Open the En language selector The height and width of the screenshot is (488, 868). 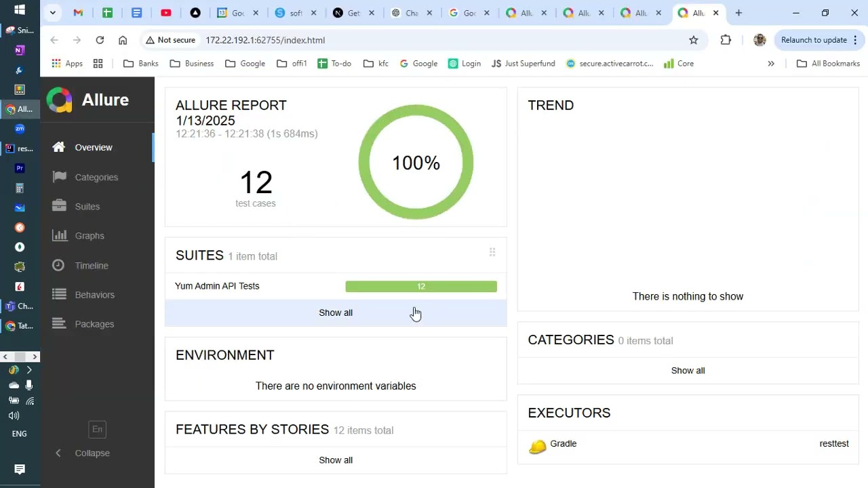point(97,429)
